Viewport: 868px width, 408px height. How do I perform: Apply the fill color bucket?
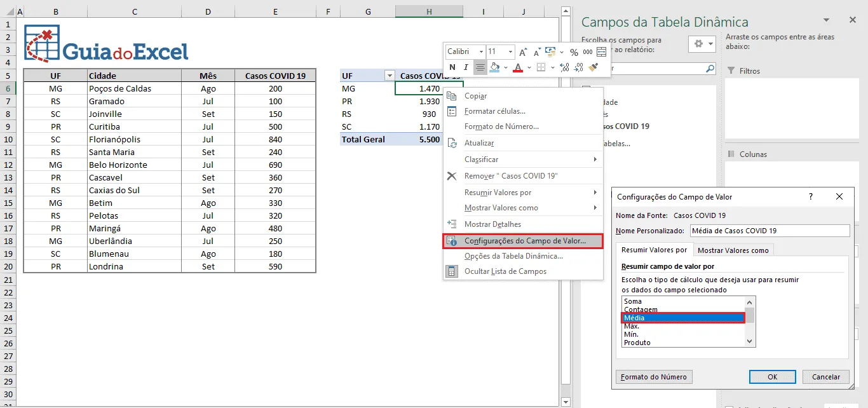(x=496, y=67)
